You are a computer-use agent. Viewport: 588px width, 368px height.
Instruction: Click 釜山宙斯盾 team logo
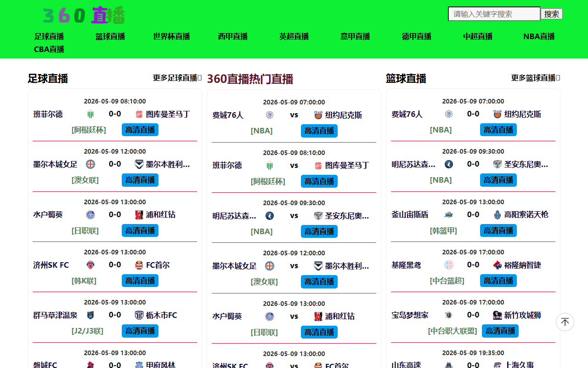pos(449,215)
